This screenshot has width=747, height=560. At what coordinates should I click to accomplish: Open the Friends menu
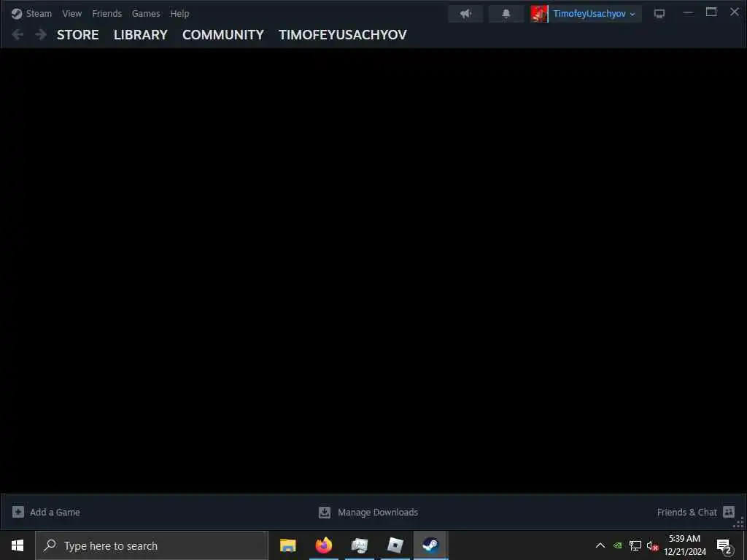point(107,13)
